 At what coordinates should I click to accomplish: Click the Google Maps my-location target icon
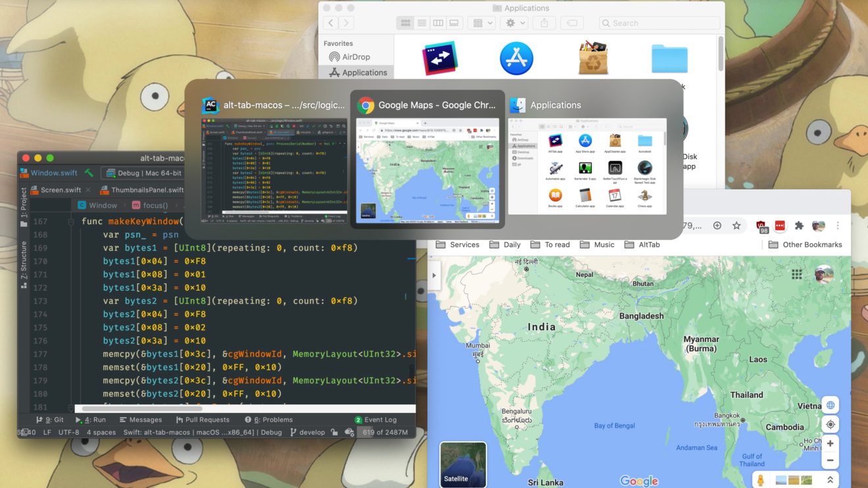831,424
